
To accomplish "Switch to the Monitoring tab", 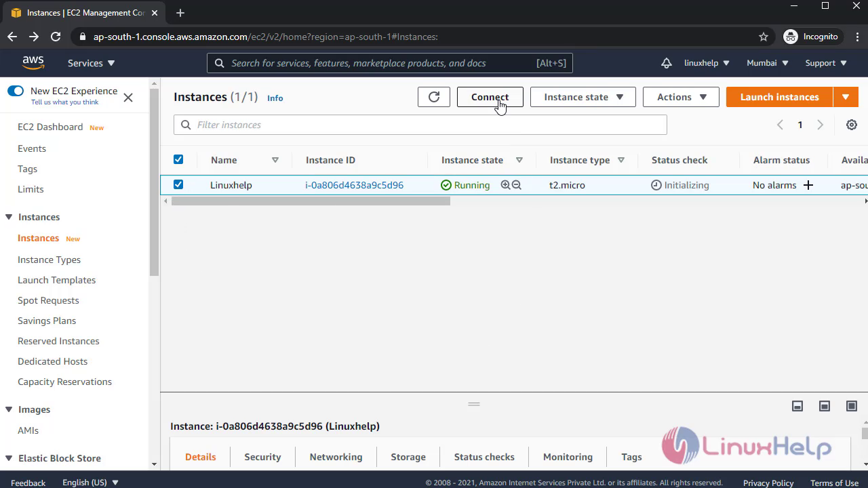I will tap(568, 457).
